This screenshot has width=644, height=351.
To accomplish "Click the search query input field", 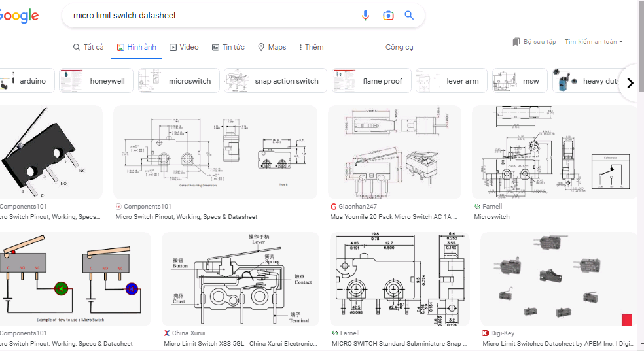I will pos(209,16).
